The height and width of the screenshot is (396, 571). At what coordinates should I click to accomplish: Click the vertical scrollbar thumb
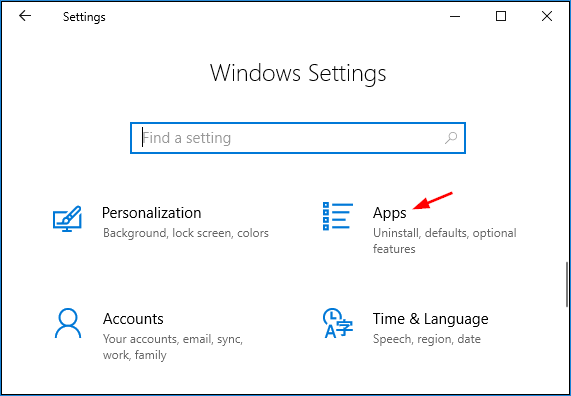tap(567, 284)
